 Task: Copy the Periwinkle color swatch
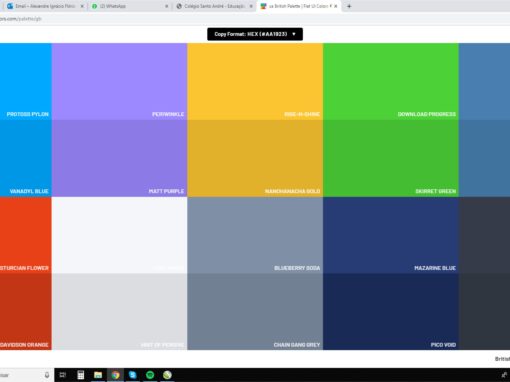click(x=120, y=82)
